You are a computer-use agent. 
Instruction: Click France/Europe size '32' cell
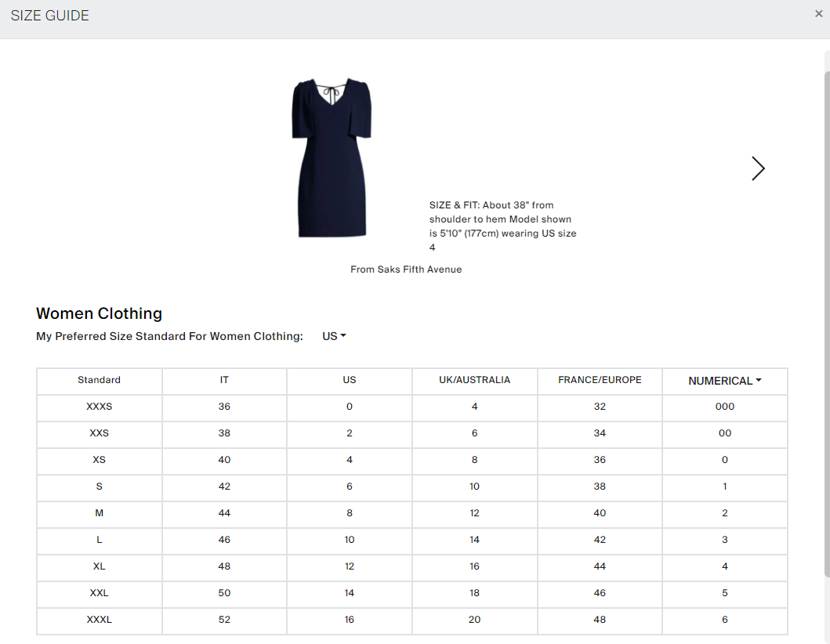point(600,407)
